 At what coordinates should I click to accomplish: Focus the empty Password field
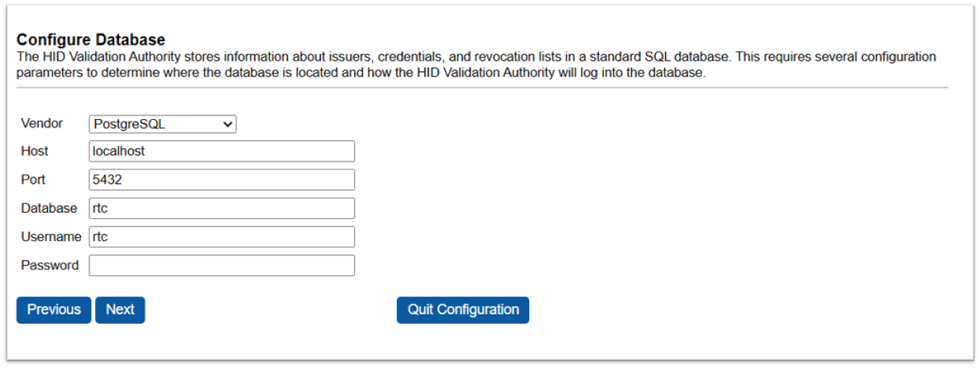click(x=221, y=266)
